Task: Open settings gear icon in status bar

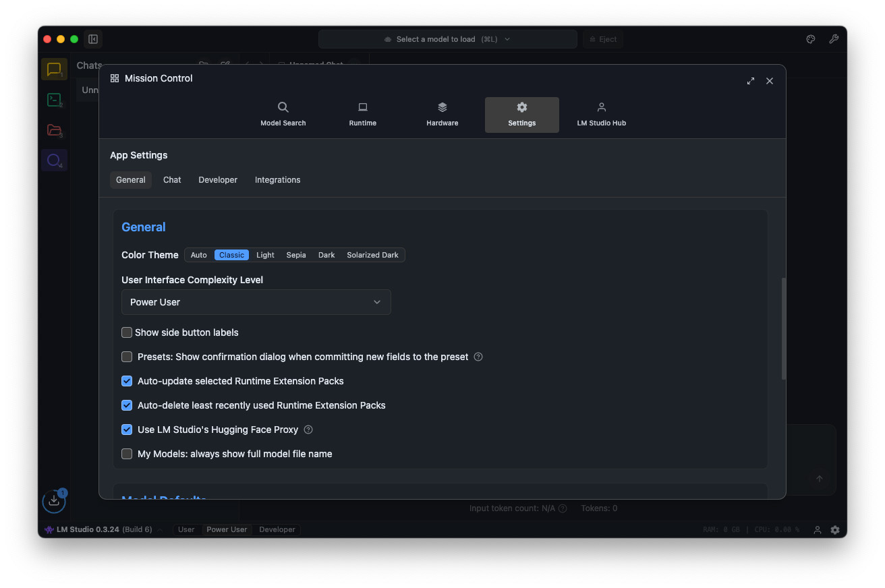Action: [835, 530]
